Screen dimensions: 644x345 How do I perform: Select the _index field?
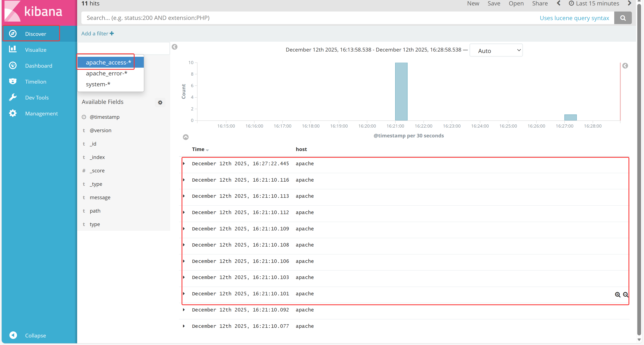[97, 157]
